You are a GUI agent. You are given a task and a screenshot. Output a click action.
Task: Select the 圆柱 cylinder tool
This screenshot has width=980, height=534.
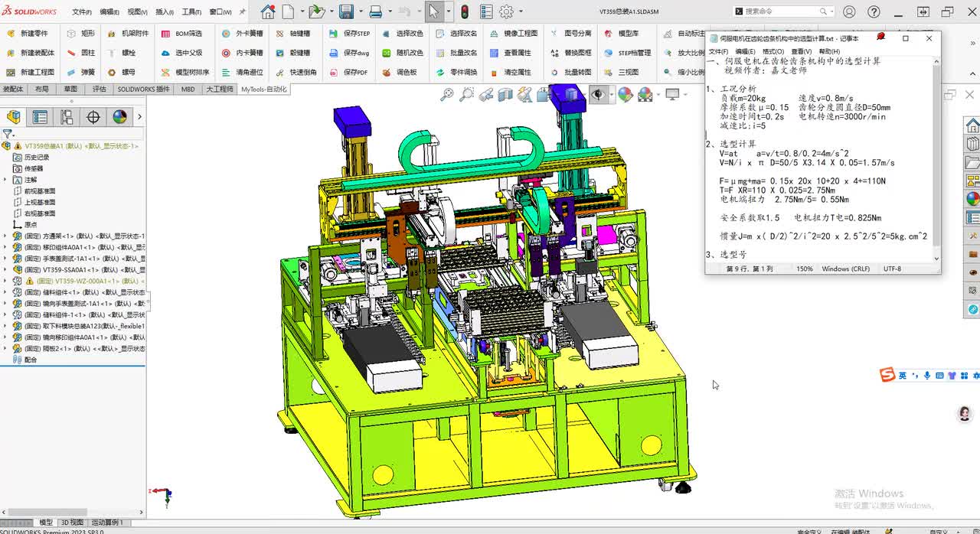(x=81, y=53)
